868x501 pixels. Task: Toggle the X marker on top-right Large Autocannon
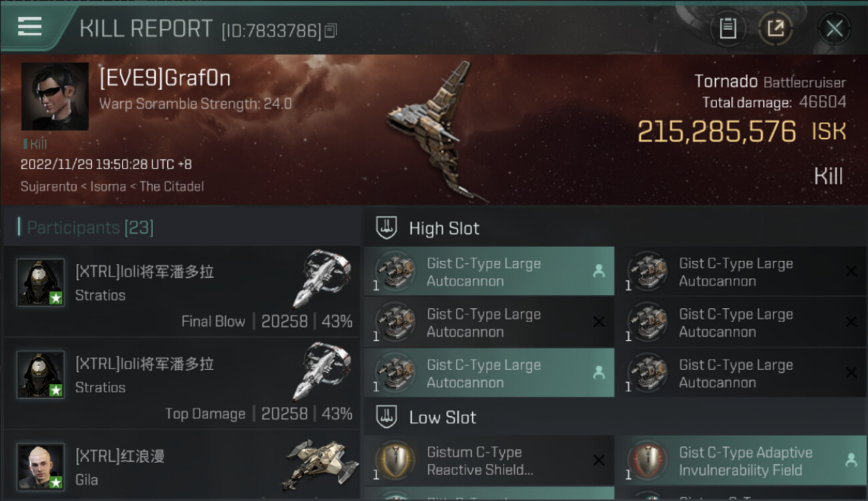851,271
